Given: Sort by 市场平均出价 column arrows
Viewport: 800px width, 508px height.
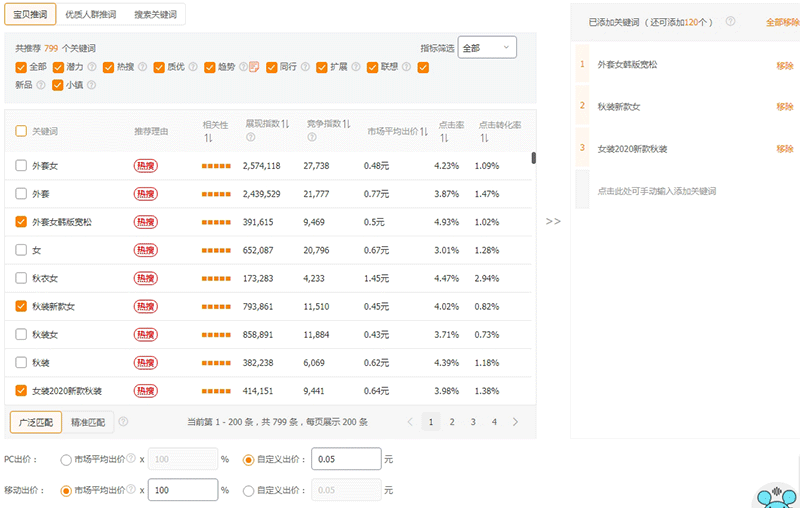Looking at the screenshot, I should [424, 131].
